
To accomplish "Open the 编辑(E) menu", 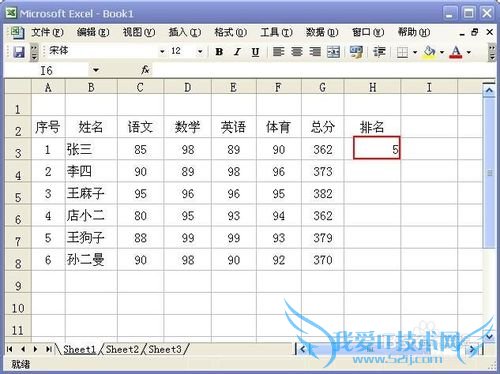I will pyautogui.click(x=93, y=32).
